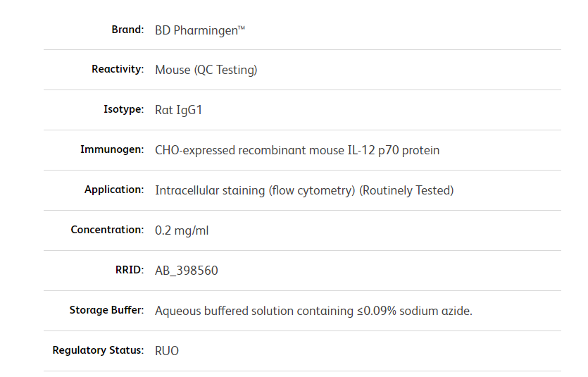This screenshot has height=377, width=588.
Task: Click the (Routinely Tested) text
Action: (406, 190)
